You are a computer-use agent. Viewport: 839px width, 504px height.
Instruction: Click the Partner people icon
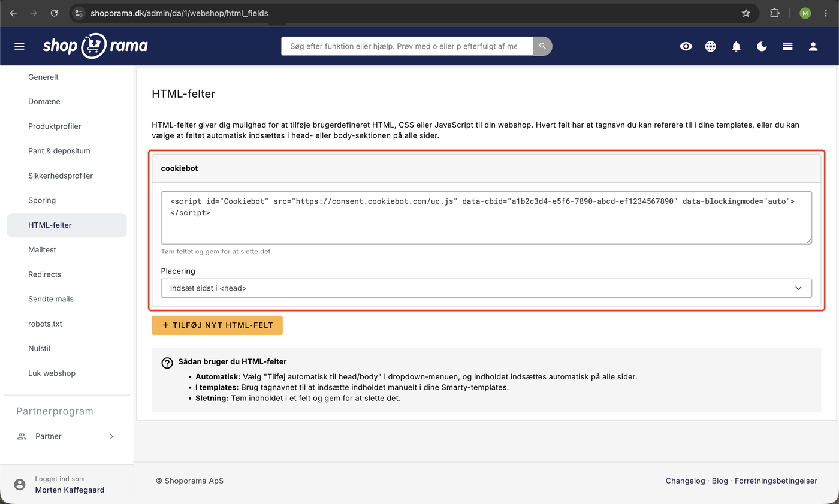coord(22,436)
